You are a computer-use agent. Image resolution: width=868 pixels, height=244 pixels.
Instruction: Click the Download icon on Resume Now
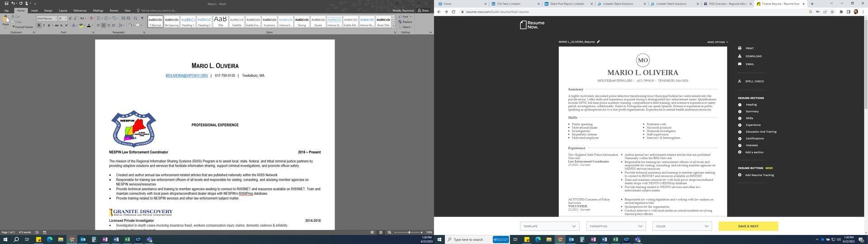[740, 56]
